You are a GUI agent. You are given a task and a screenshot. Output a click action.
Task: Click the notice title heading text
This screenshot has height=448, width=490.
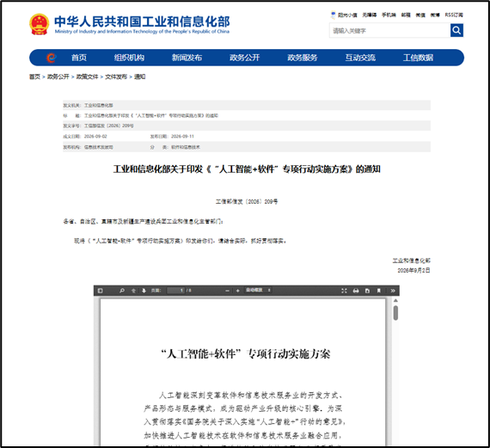pos(247,169)
